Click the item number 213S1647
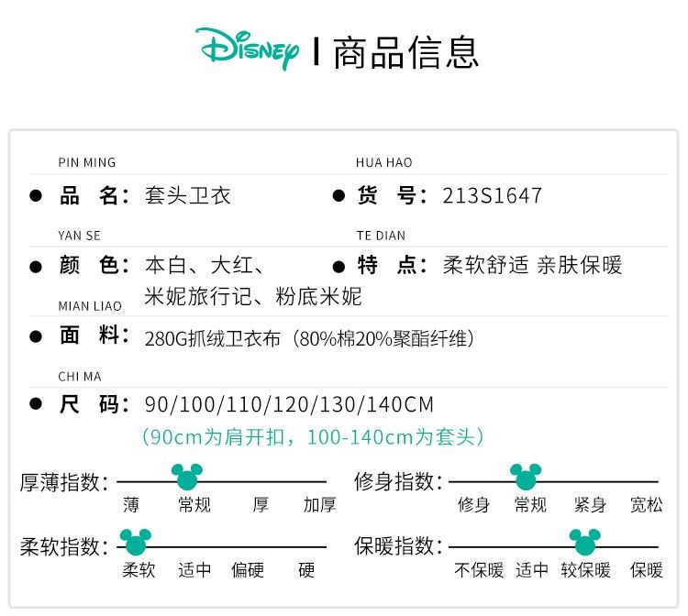Image resolution: width=688 pixels, height=616 pixels. (493, 195)
